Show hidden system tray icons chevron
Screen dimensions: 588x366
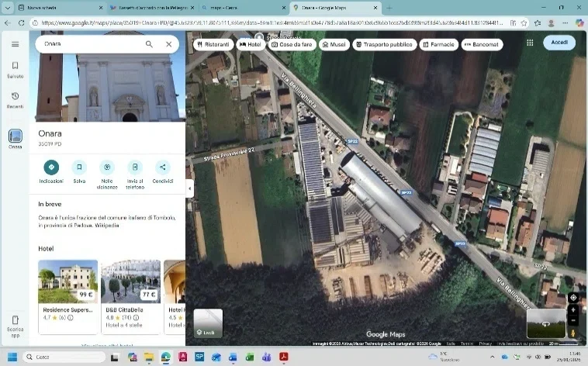[x=492, y=357]
